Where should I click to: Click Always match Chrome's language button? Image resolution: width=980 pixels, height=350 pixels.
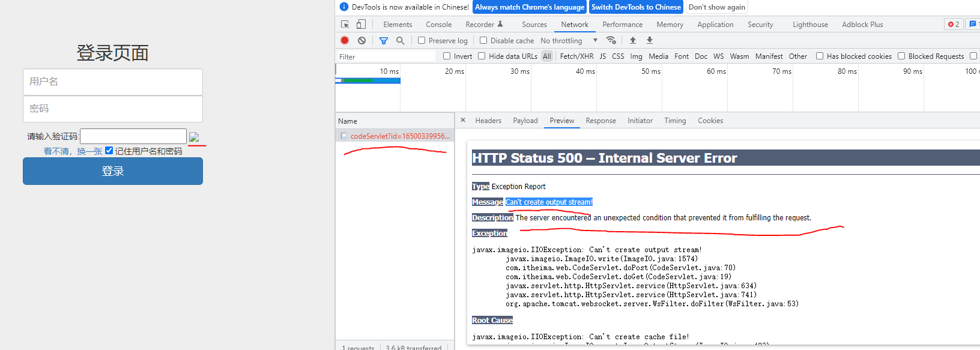point(530,7)
